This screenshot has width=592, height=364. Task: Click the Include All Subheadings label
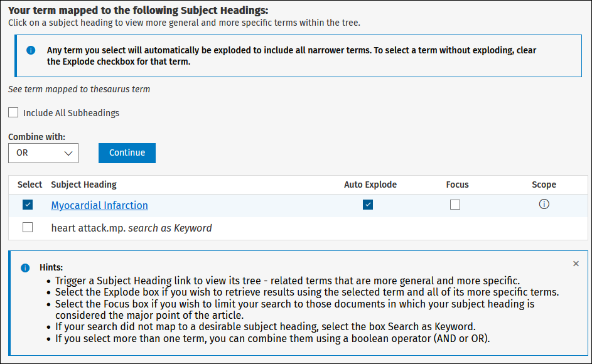pos(71,113)
